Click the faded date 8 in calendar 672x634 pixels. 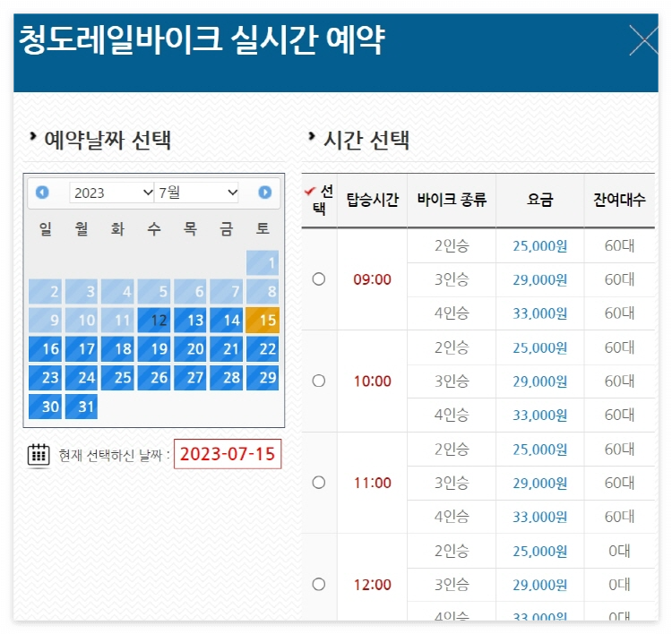[263, 291]
